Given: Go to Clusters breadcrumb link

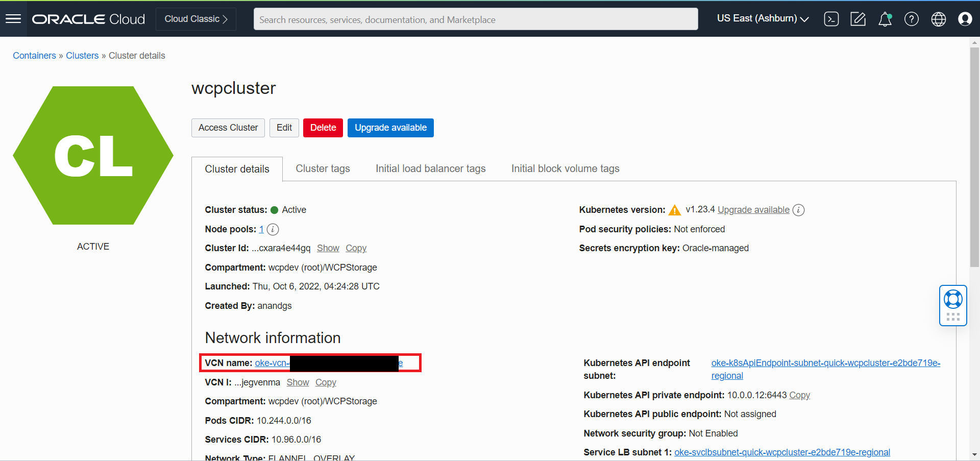Looking at the screenshot, I should click(x=82, y=56).
